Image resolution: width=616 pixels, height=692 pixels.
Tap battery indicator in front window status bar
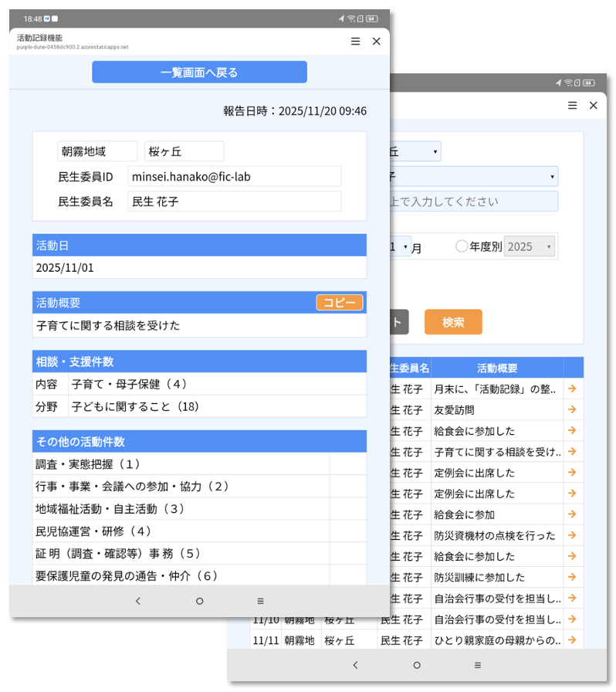tap(371, 19)
